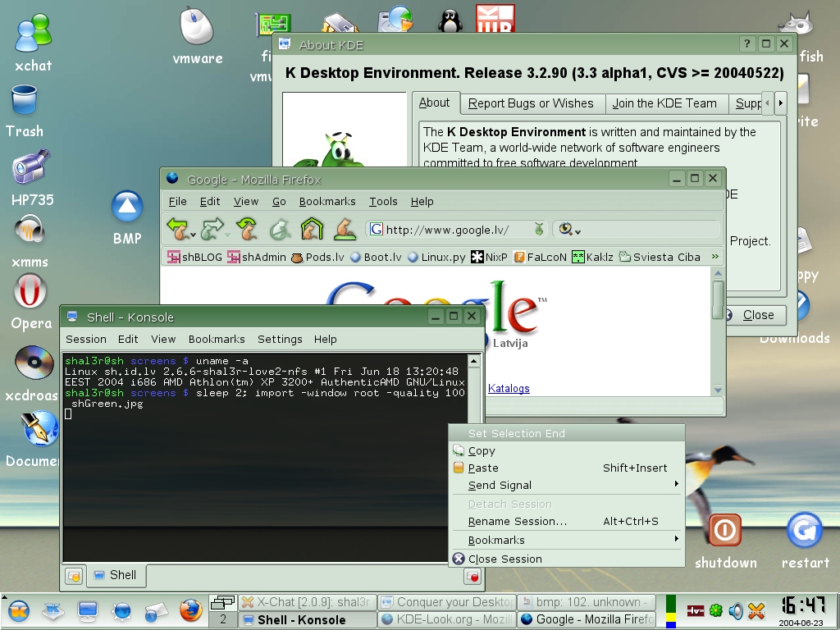The height and width of the screenshot is (630, 840).
Task: Choose Close Session from context menu
Action: coord(567,559)
